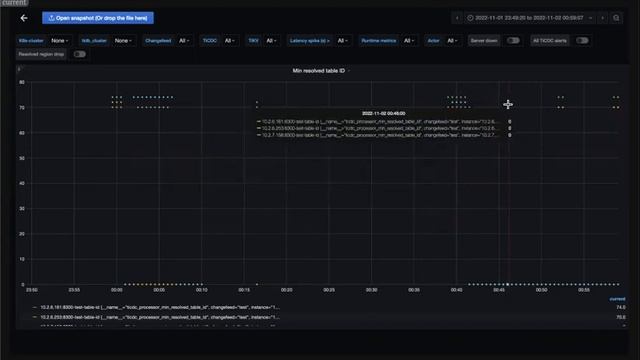640x360 pixels.
Task: Select the 10.2.6.161 legend series entry
Action: click(x=160, y=307)
